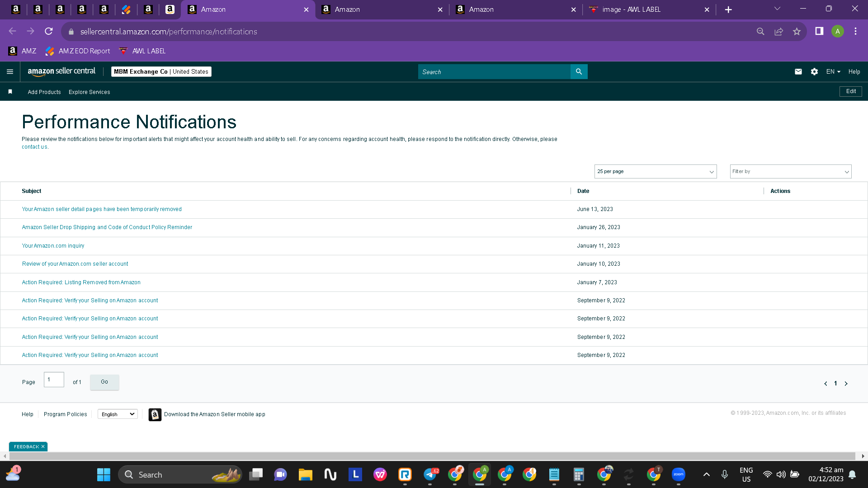
Task: Reload the page with the refresh icon
Action: [49, 31]
